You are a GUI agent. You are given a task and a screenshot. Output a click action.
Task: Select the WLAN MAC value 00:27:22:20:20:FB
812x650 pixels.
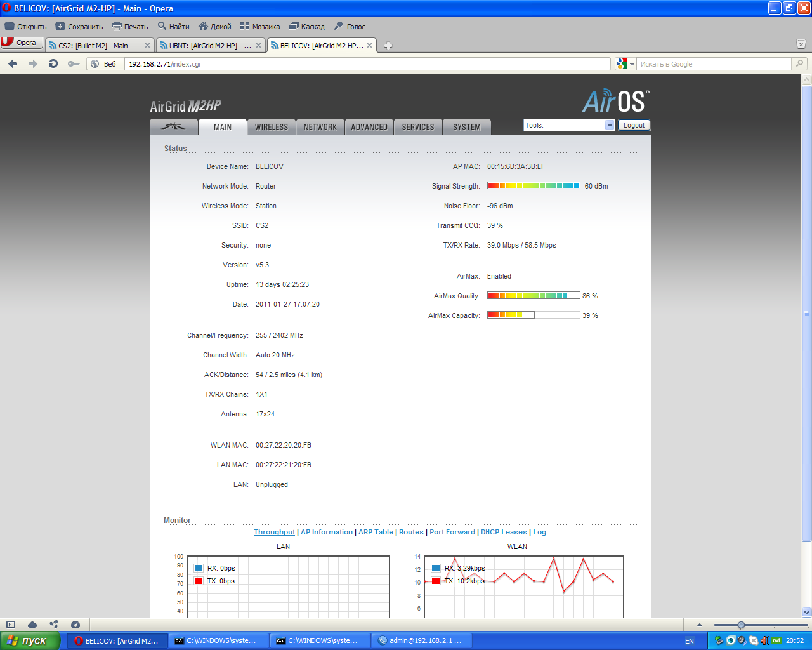click(x=284, y=445)
